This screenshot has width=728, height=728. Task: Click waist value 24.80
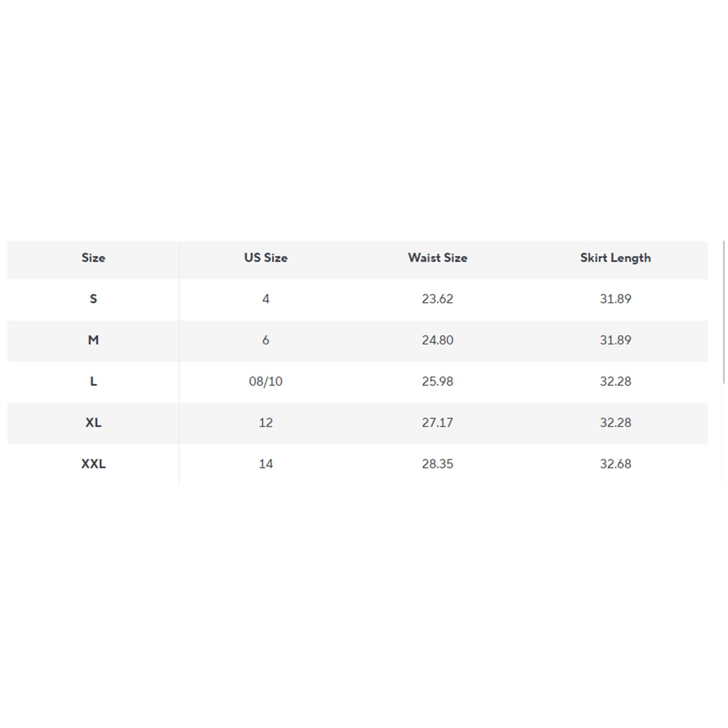click(437, 340)
